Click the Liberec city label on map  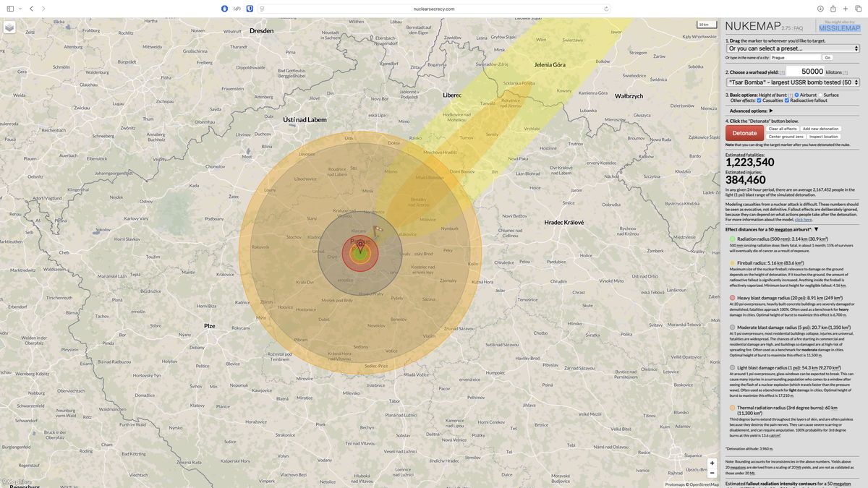(452, 95)
